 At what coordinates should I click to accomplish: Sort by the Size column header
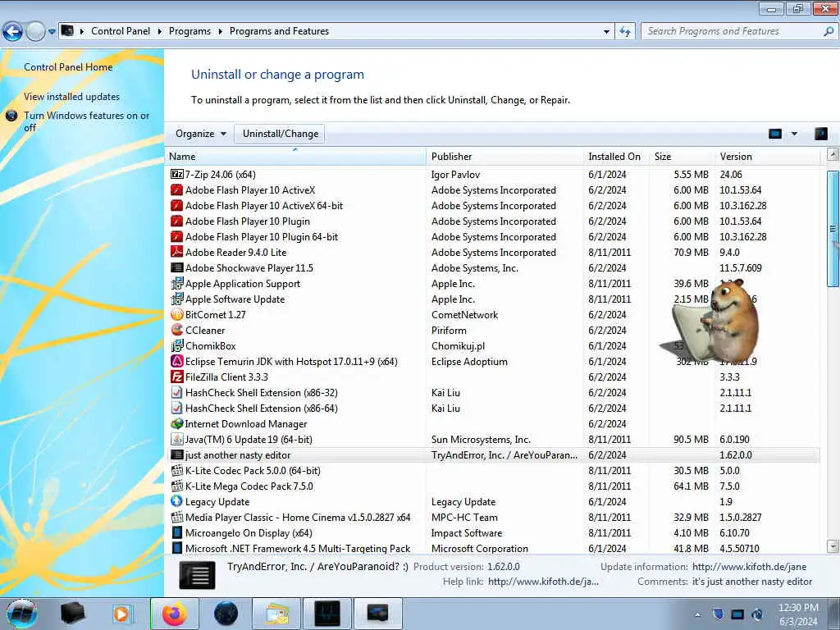coord(682,157)
